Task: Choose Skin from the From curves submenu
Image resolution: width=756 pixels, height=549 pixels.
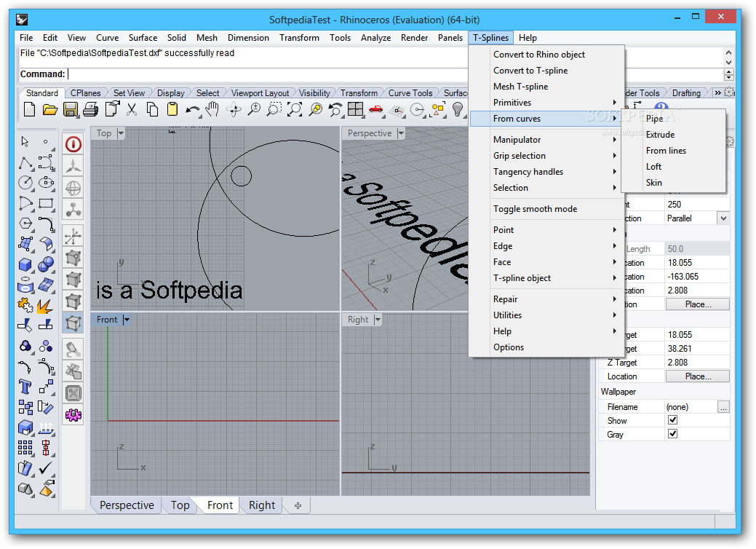Action: tap(673, 182)
